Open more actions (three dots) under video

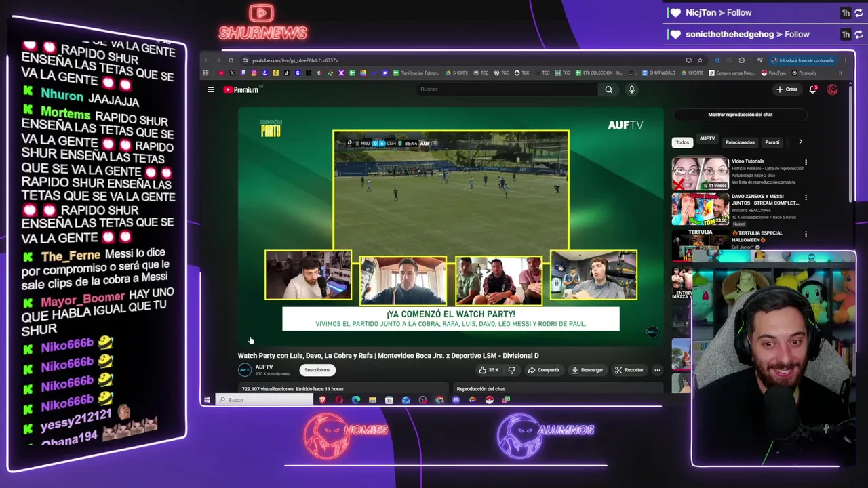click(657, 370)
